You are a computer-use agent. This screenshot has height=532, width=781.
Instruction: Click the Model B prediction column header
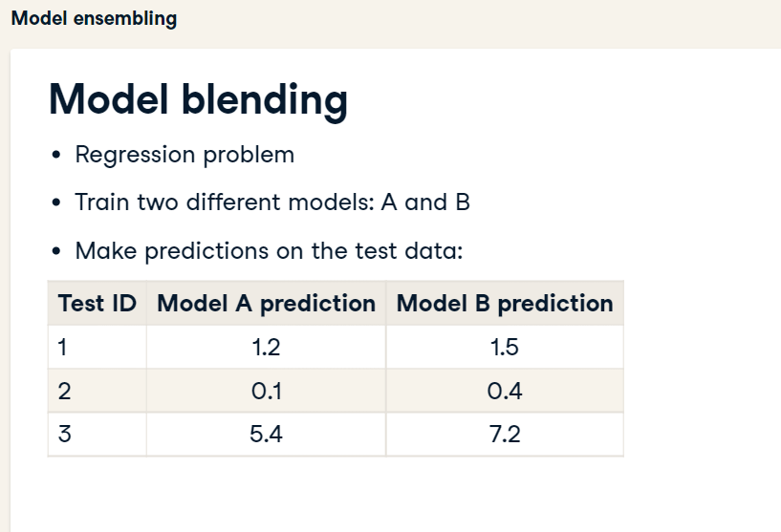505,303
